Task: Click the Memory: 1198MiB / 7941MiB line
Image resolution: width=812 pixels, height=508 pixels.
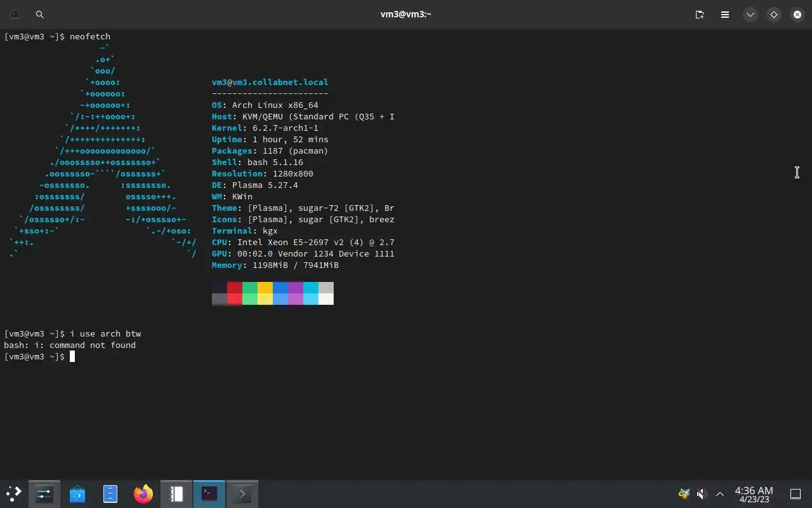Action: 275,265
